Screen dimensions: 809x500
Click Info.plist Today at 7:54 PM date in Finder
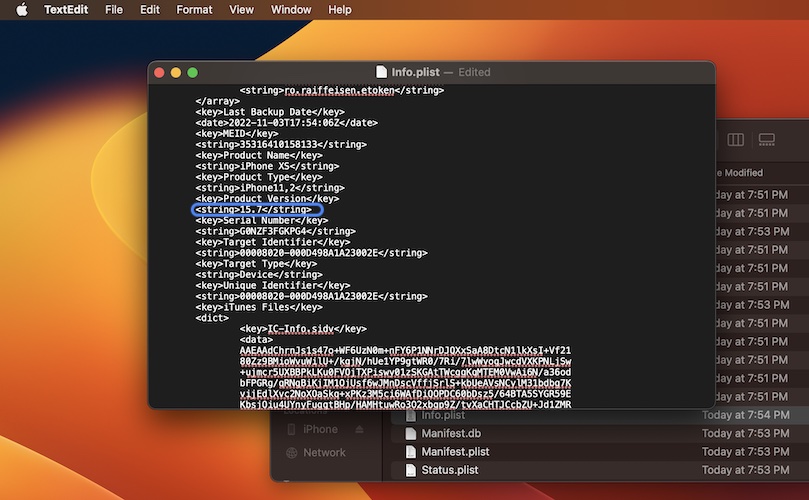pos(745,415)
